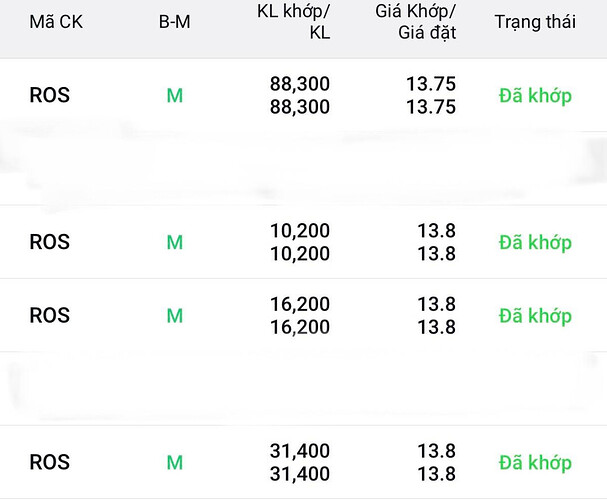This screenshot has height=500, width=607.
Task: Open the ROS order with 10,200 volume
Action: tap(304, 242)
